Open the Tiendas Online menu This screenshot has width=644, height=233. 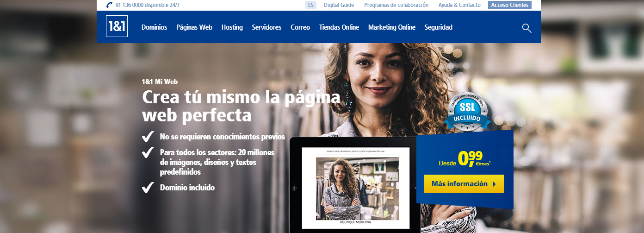(x=339, y=27)
